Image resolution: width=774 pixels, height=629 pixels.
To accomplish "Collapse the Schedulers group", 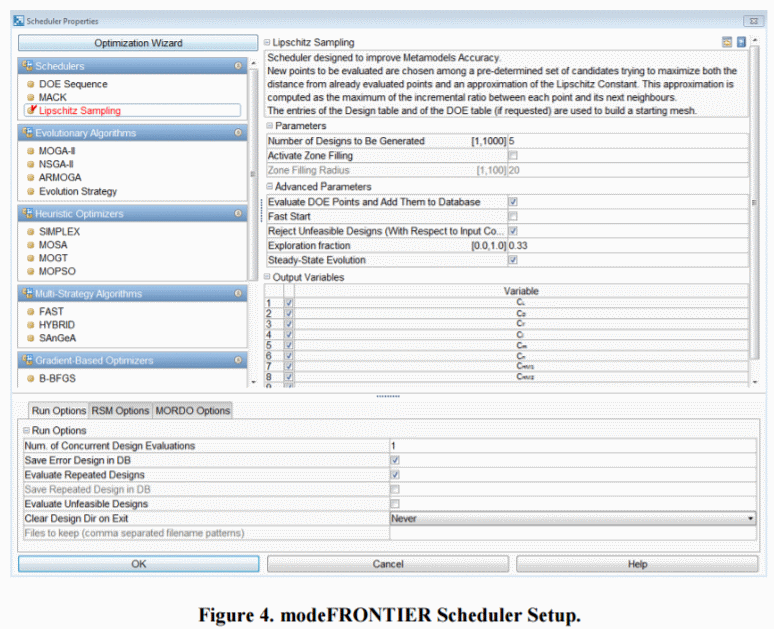I will coord(238,66).
